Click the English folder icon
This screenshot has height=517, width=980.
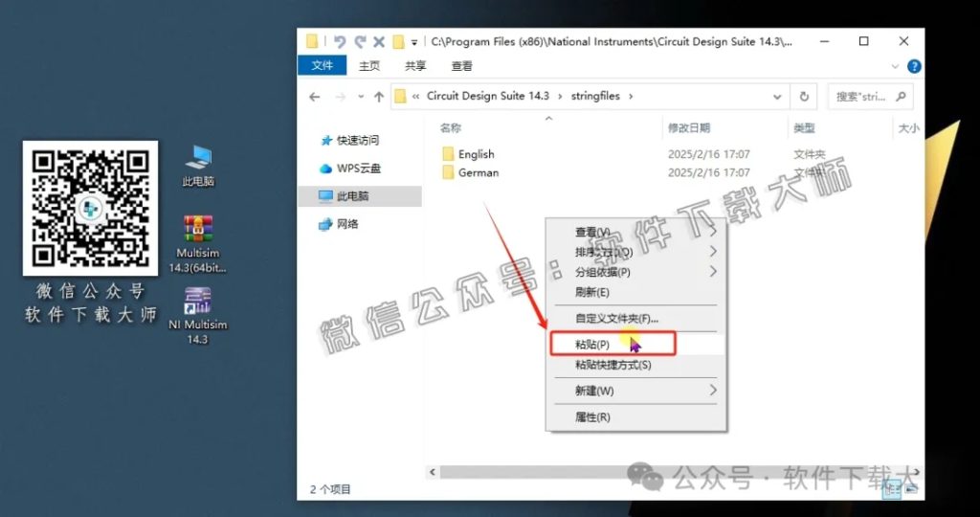(448, 154)
